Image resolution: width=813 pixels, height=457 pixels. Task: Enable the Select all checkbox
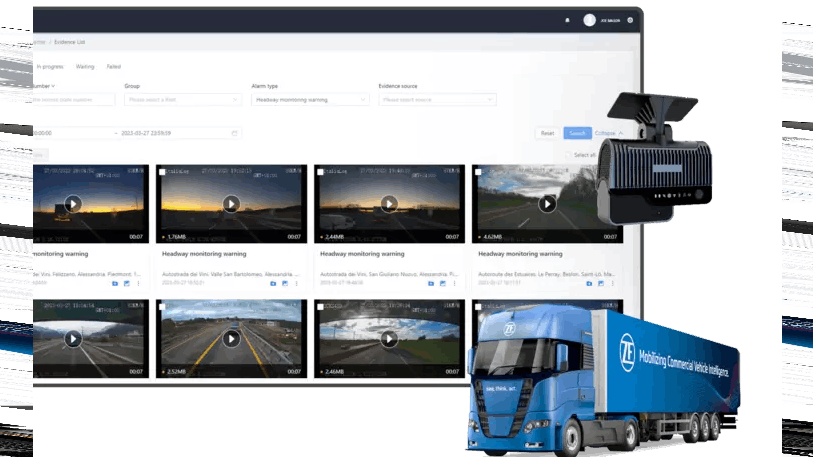[x=568, y=155]
